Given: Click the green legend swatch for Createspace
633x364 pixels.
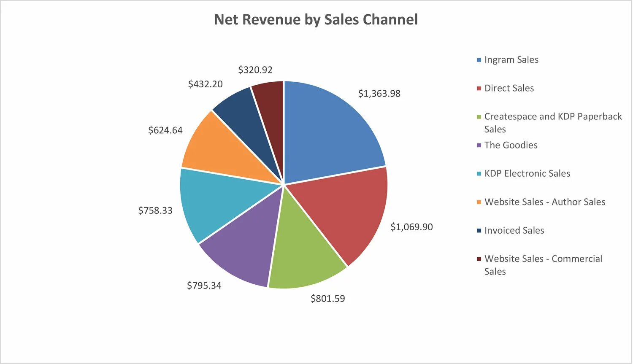Looking at the screenshot, I should [479, 116].
